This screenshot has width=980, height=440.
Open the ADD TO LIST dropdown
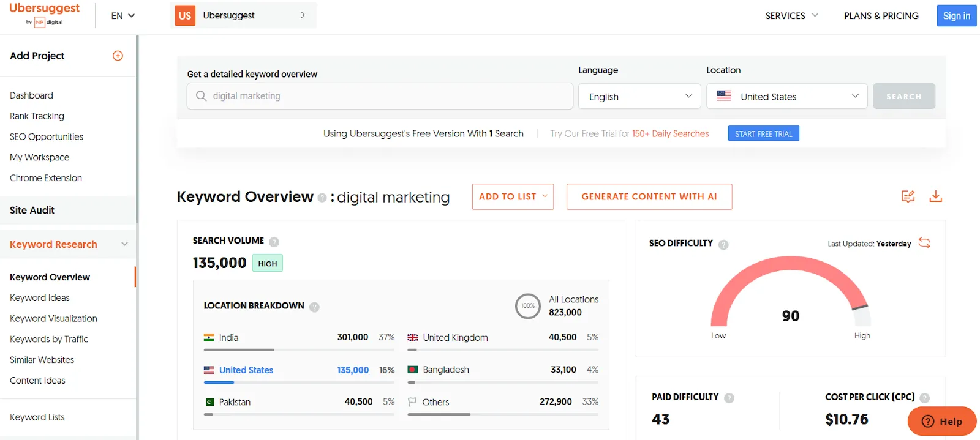click(x=513, y=196)
